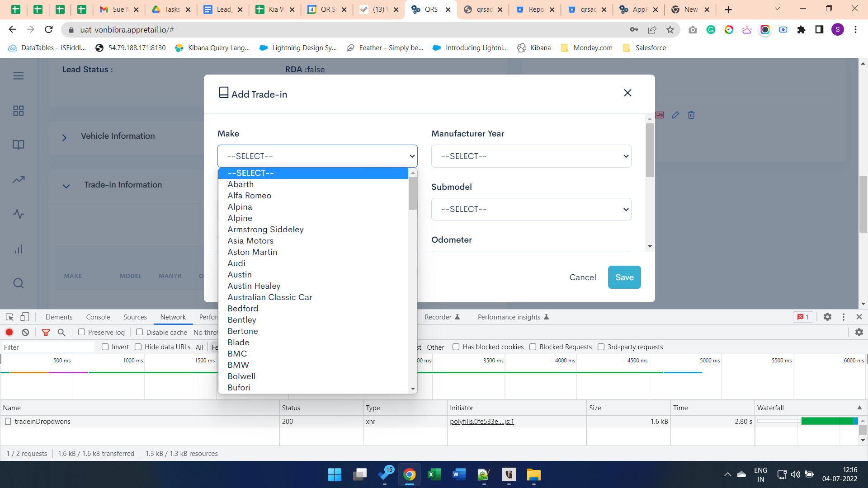Click the DevTools clear network log icon
This screenshot has width=868, height=488.
click(25, 332)
